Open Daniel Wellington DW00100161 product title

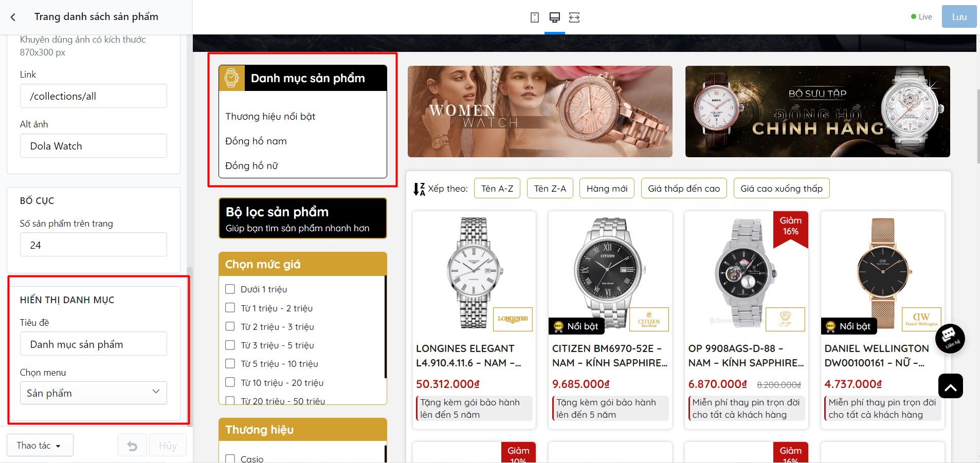coord(877,356)
